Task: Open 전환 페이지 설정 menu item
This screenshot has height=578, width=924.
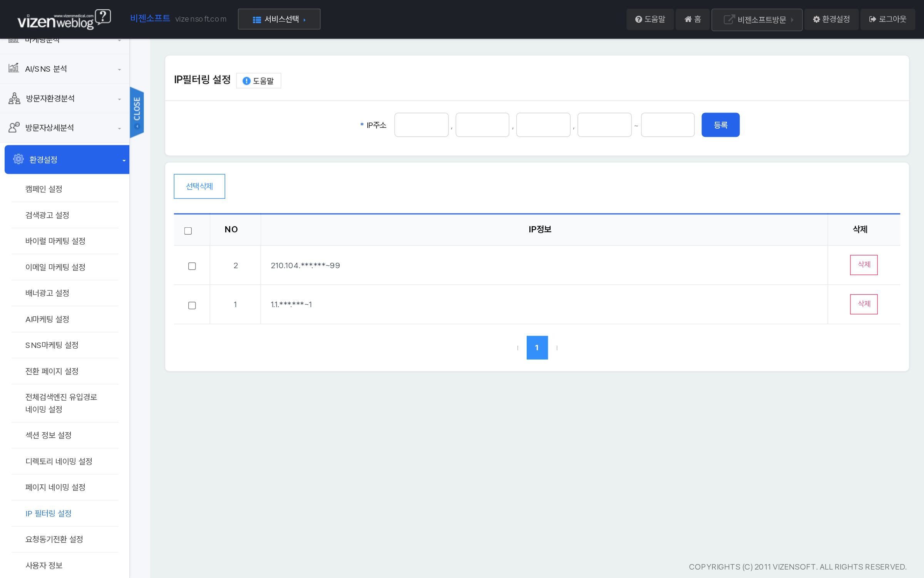Action: coord(52,371)
